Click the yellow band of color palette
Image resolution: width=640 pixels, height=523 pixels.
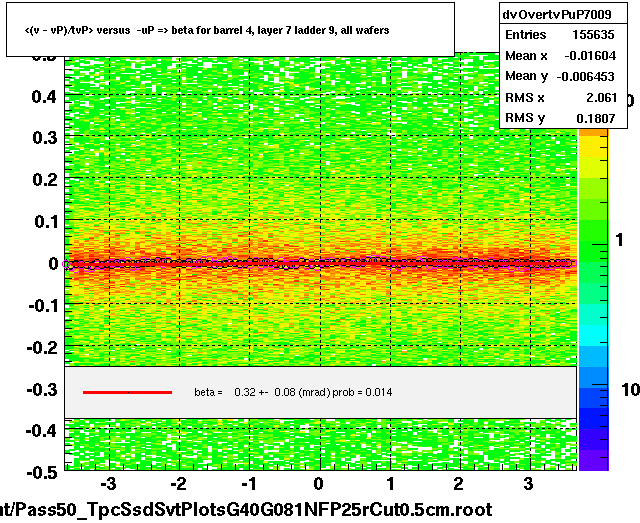coord(593,147)
